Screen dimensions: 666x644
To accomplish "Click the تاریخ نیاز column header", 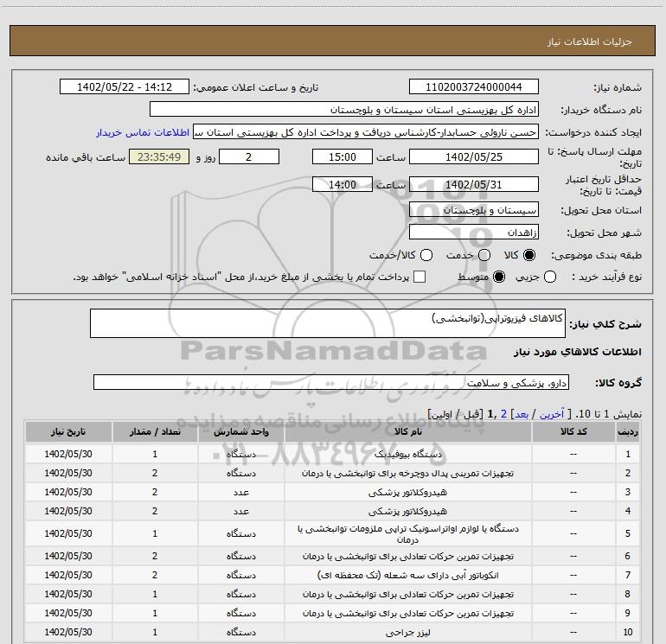I will (x=68, y=431).
